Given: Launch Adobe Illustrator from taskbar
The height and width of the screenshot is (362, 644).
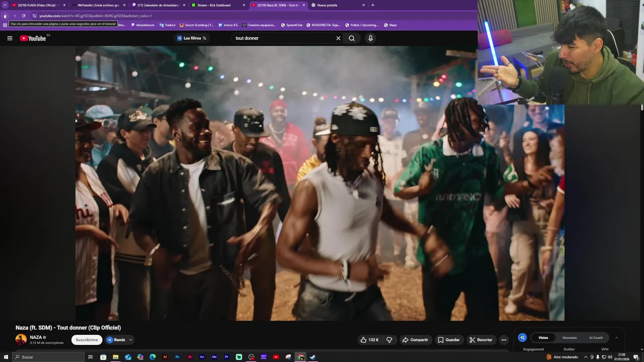Looking at the screenshot, I should 165,357.
